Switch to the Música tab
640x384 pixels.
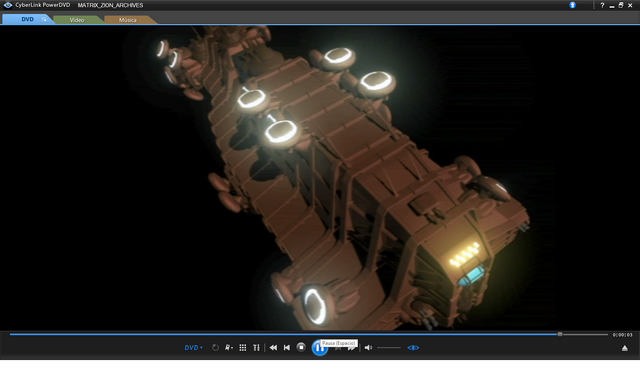128,20
